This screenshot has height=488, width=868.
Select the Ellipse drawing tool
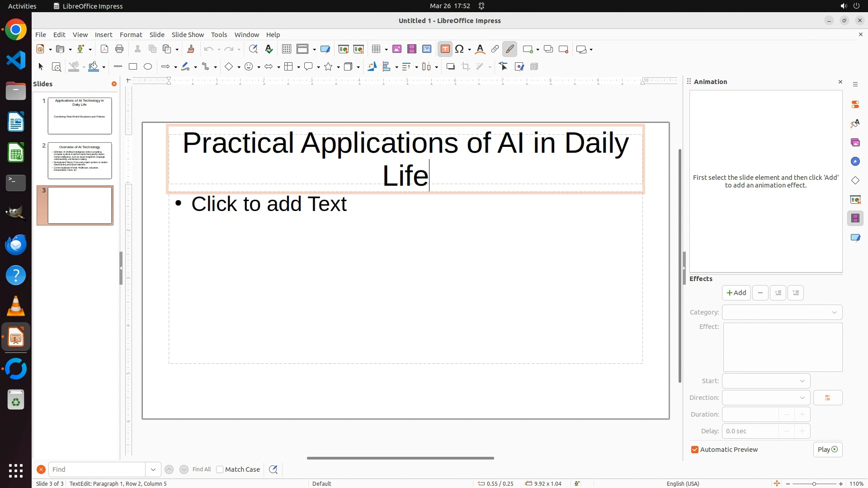148,67
